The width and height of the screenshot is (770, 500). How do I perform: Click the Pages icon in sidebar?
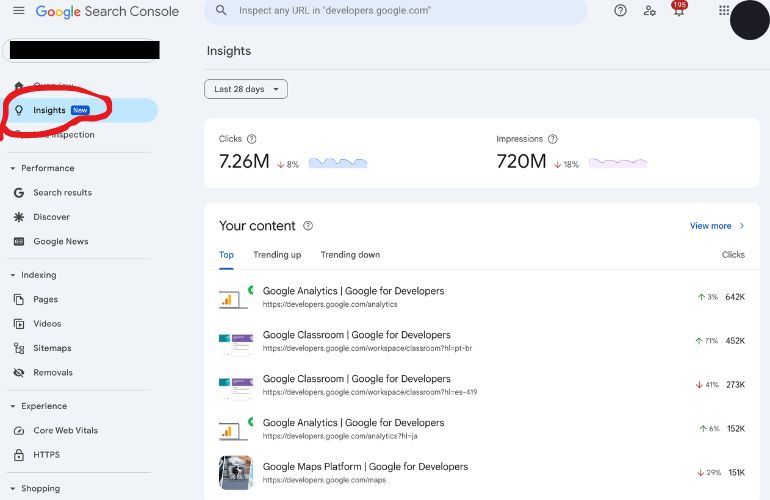tap(19, 299)
